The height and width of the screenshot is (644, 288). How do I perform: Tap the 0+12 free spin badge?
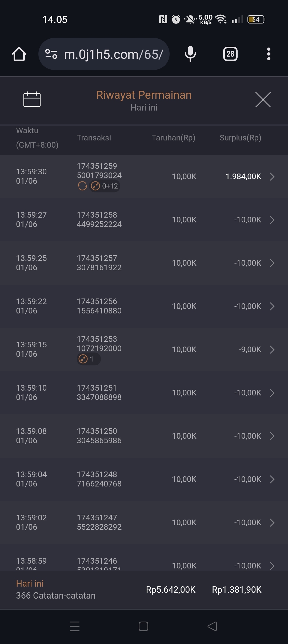point(105,186)
